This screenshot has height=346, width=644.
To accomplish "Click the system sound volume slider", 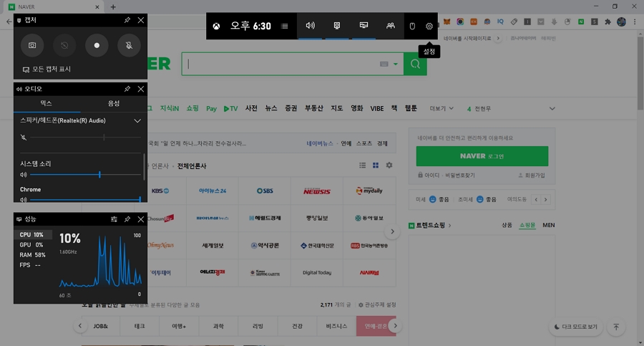I will point(85,175).
